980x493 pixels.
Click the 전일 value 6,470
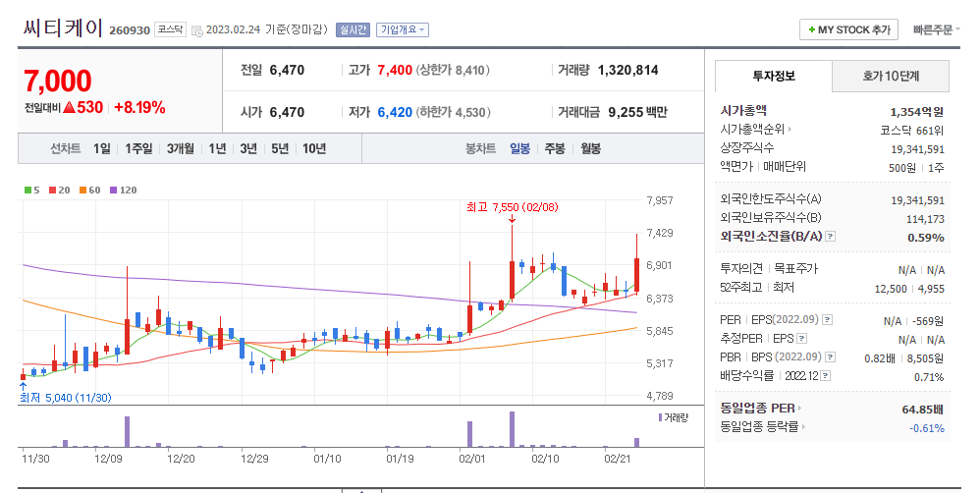point(287,70)
